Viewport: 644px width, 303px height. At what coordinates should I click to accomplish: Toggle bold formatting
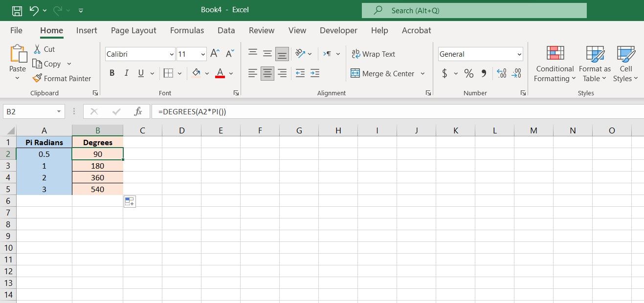point(112,73)
